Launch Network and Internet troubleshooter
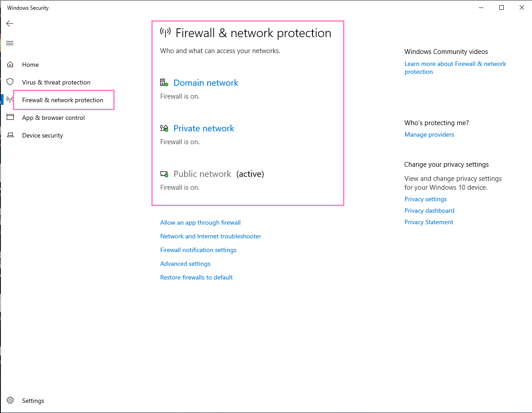The image size is (532, 413). [211, 236]
